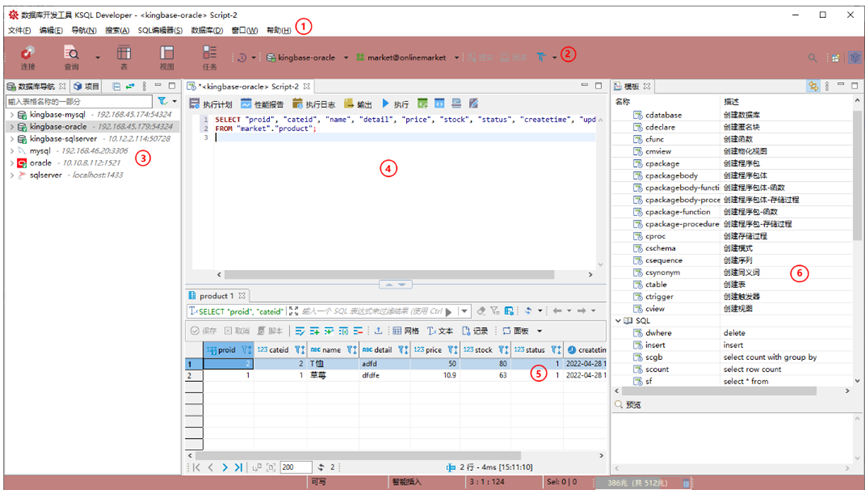The width and height of the screenshot is (865, 490).
Task: Click 执行计划 (Execution plan) in editor toolbar
Action: pos(211,104)
